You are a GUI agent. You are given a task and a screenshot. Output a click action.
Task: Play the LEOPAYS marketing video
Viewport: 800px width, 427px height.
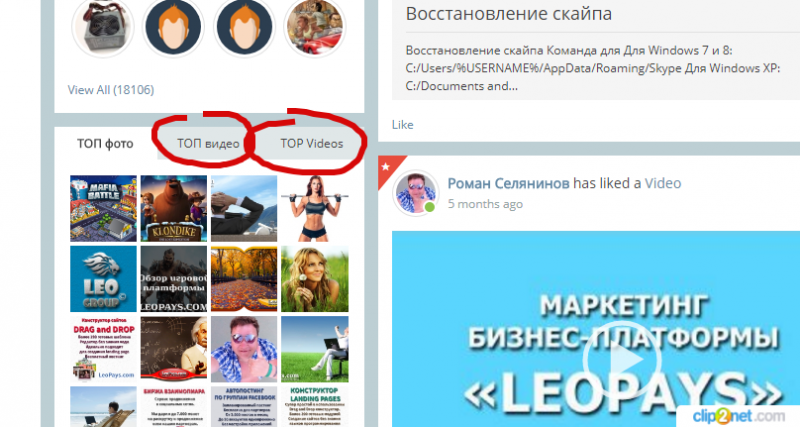coord(621,360)
